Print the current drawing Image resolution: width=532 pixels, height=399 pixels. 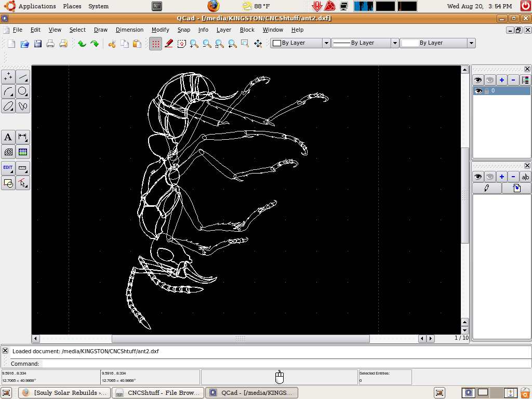pos(50,44)
